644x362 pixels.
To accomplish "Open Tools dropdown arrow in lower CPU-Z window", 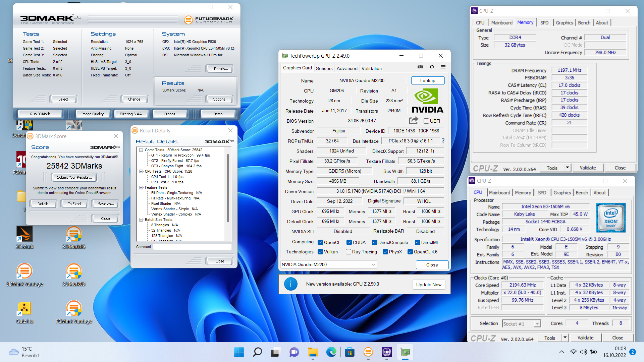I will coord(565,338).
